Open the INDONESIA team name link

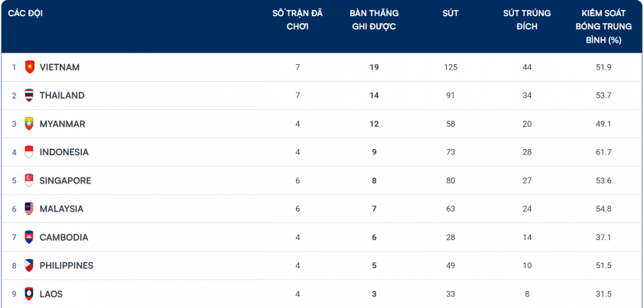[x=64, y=152]
